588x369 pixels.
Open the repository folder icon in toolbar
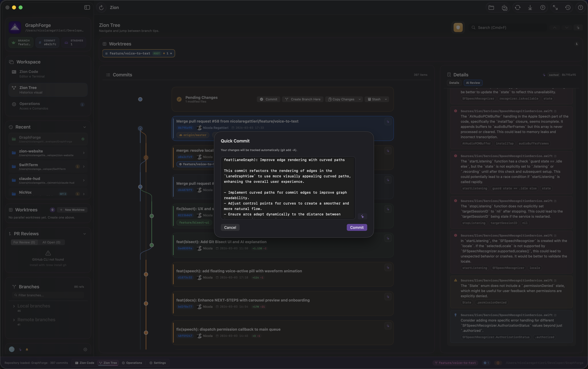point(491,8)
